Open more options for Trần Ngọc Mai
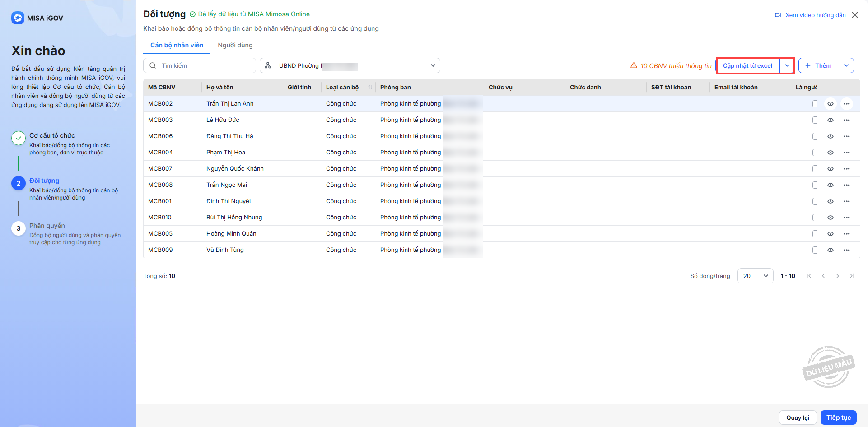Screen dimensions: 868x427 click(x=847, y=185)
